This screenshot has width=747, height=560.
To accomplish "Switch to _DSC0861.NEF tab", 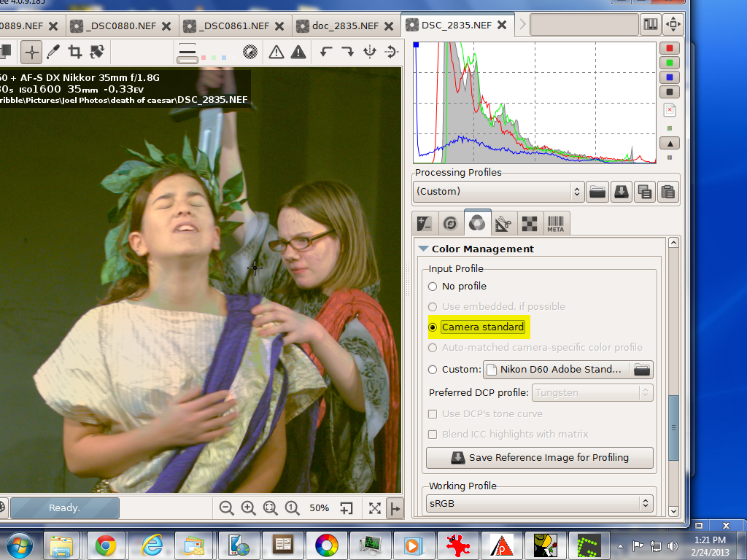I will coord(233,26).
